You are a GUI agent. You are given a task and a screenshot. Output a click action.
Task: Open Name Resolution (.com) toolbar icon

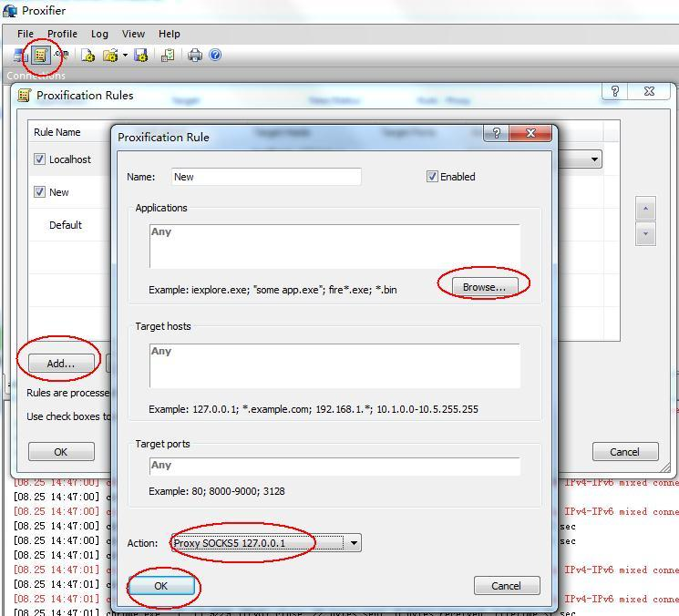click(61, 54)
